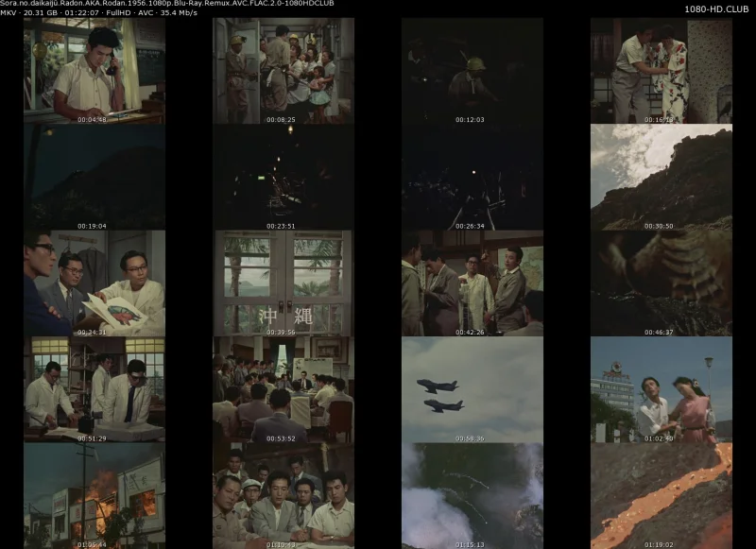
Task: Select the group of men frame at 01:10:43
Action: (283, 496)
